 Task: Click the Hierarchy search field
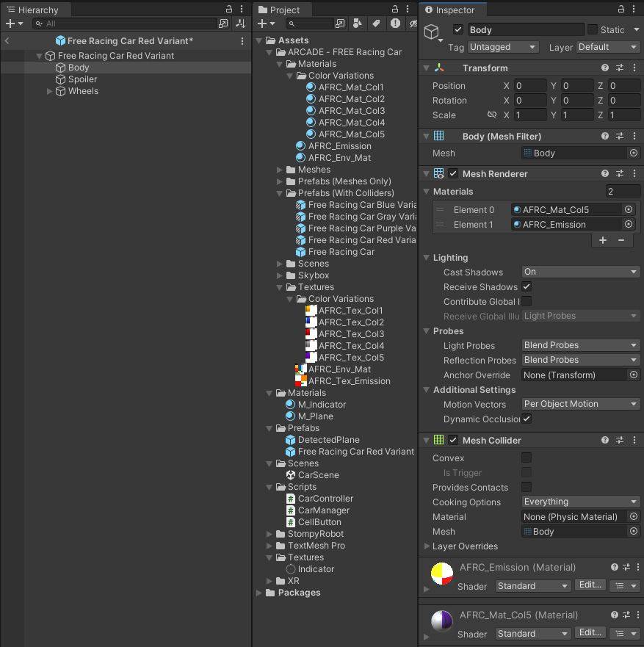pyautogui.click(x=125, y=24)
